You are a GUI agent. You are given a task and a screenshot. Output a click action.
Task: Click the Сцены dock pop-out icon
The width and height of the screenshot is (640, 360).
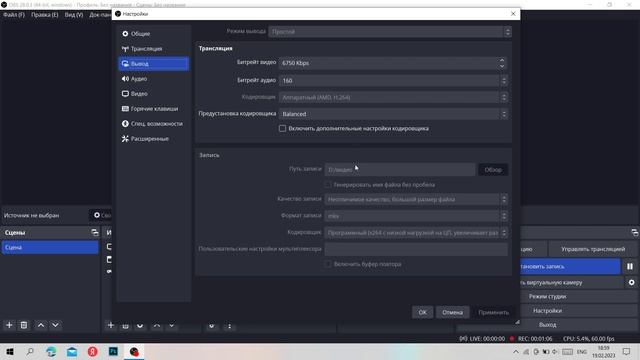tap(95, 233)
